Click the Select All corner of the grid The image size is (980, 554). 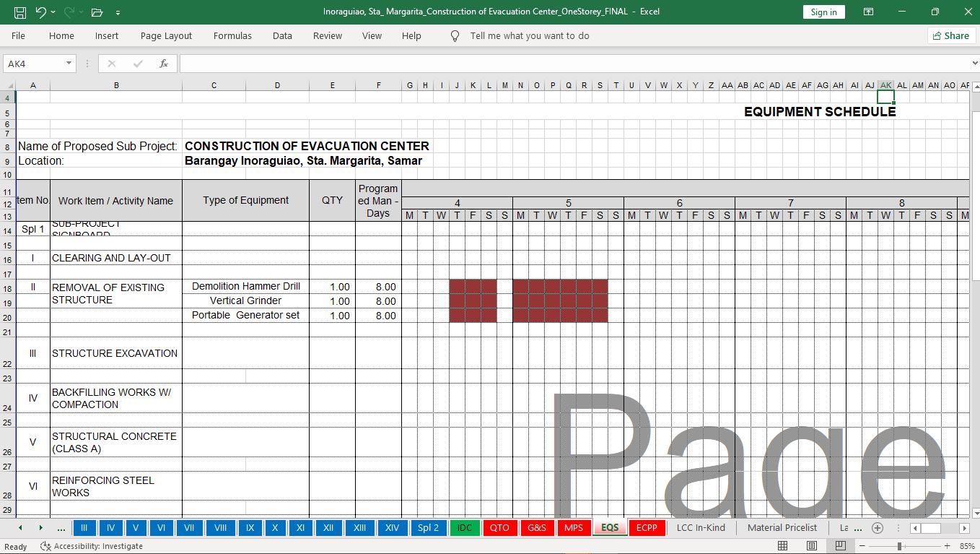(8, 85)
